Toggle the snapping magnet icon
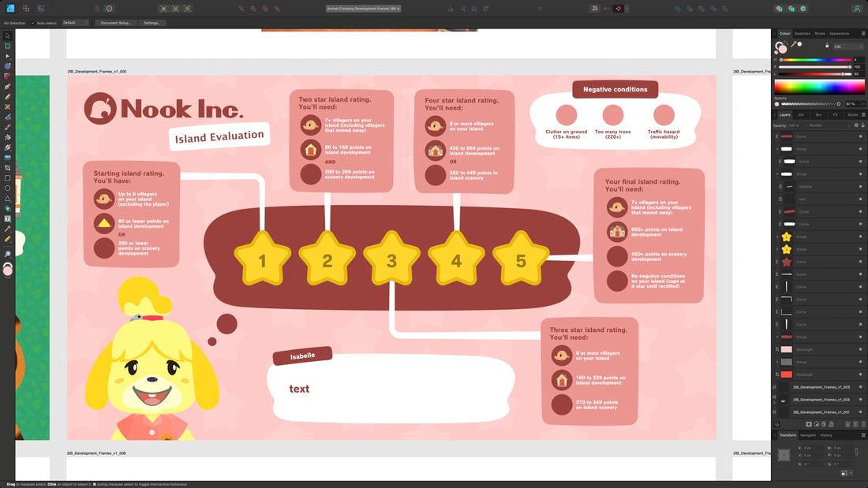Viewport: 868px width, 488px height. point(619,9)
